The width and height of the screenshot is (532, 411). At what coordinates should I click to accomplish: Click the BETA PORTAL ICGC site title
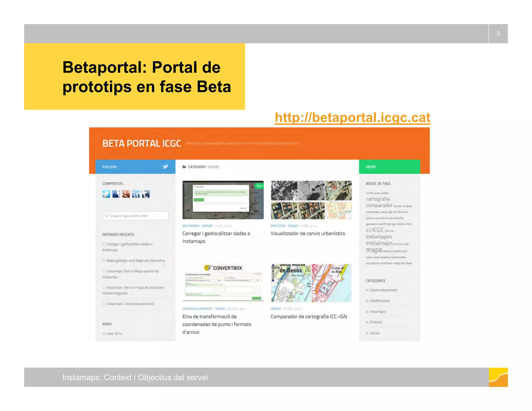pos(142,143)
